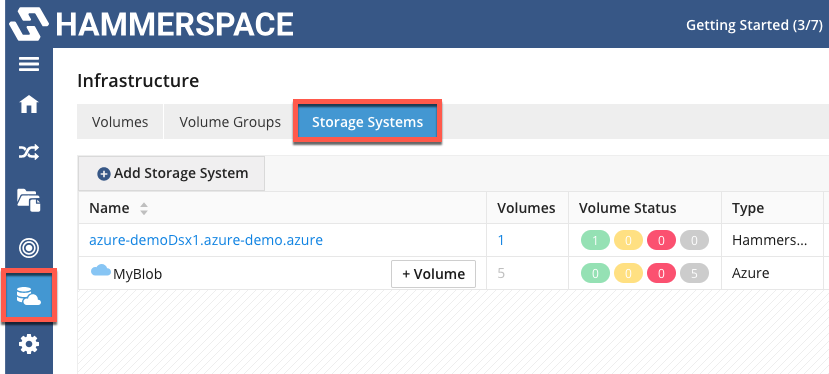Click gray badge showing 5 for MyBlob
Viewport: 829px width, 374px height.
(694, 273)
